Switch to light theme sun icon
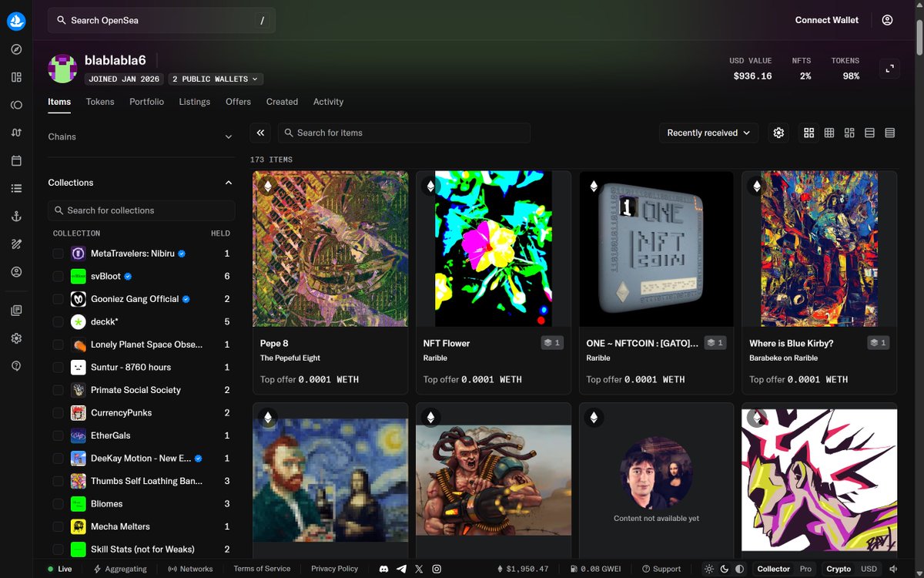This screenshot has height=578, width=924. 709,569
